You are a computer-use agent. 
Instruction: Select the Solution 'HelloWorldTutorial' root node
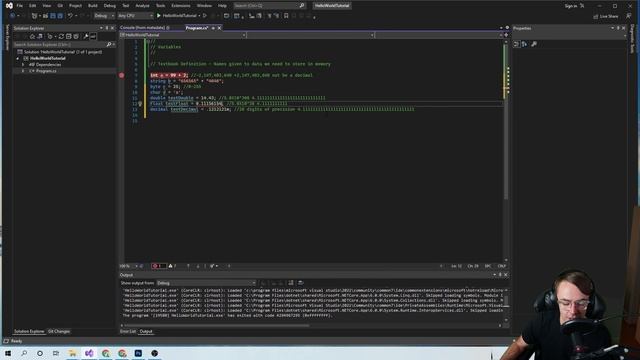click(x=62, y=52)
